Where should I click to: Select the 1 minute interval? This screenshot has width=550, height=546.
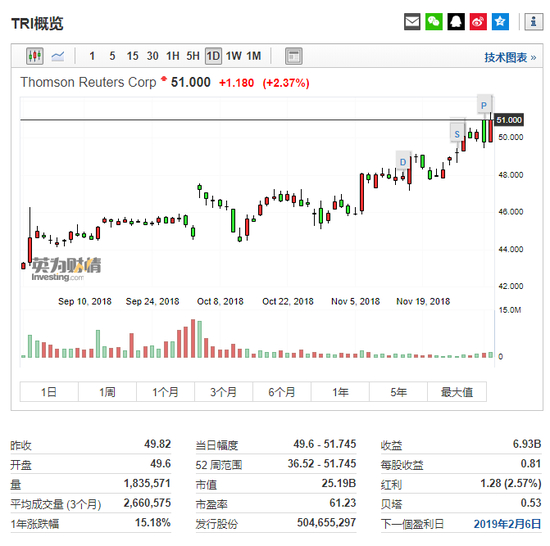coord(92,56)
